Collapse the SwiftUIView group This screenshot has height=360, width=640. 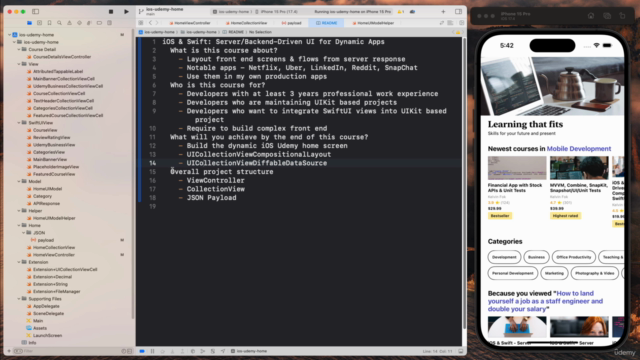click(x=19, y=122)
